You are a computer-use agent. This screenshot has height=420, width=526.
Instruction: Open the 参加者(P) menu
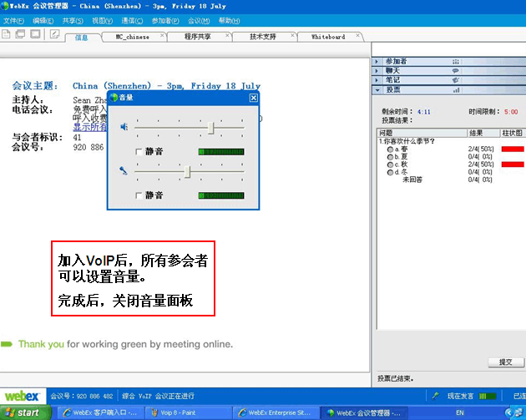point(165,21)
